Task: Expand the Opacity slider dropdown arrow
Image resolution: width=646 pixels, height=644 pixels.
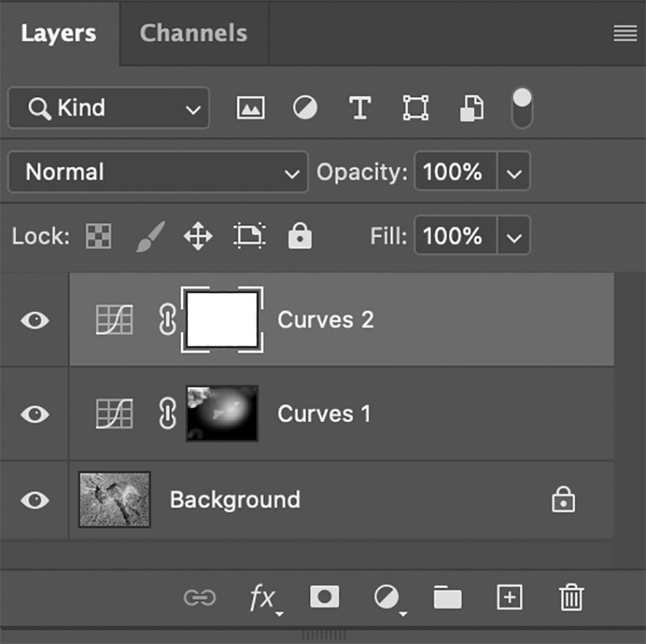Action: 514,172
